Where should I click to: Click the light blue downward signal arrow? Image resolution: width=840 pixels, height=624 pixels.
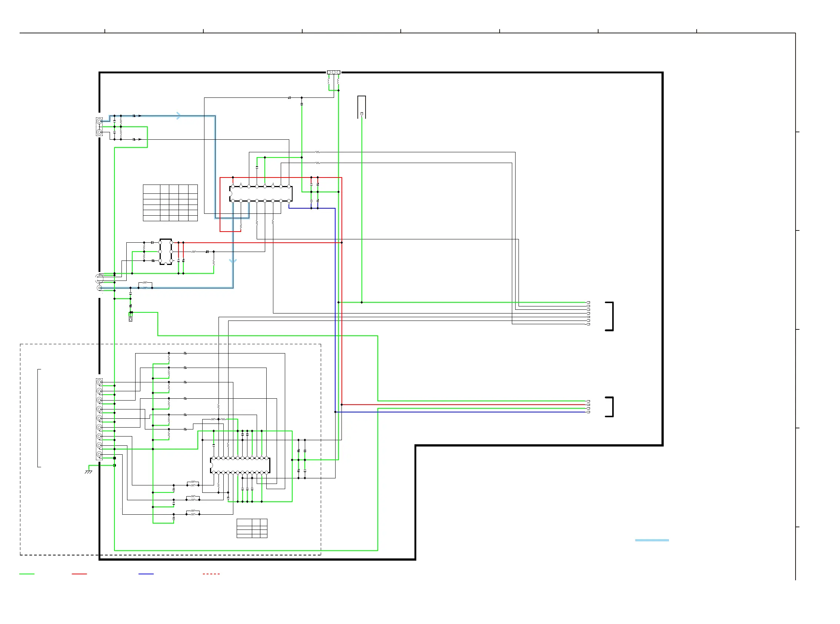pyautogui.click(x=233, y=261)
